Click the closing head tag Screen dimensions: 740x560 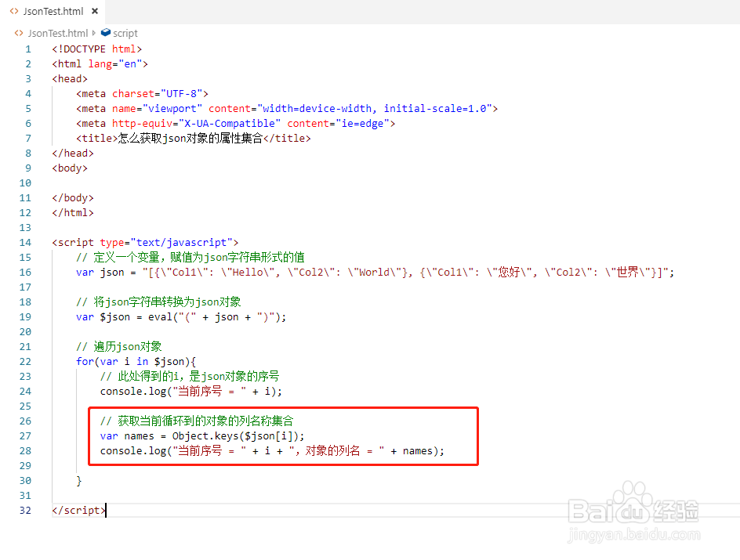coord(73,154)
